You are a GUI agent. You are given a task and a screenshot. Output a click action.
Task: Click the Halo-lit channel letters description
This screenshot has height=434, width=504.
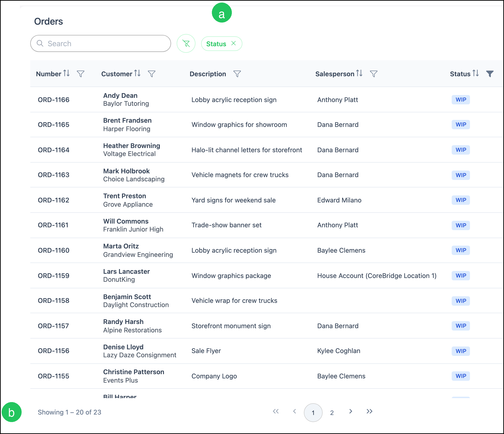pyautogui.click(x=247, y=150)
